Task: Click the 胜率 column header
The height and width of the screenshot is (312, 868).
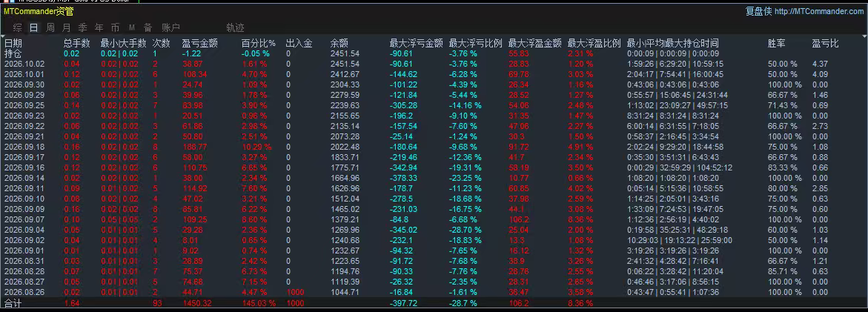Action: [777, 43]
